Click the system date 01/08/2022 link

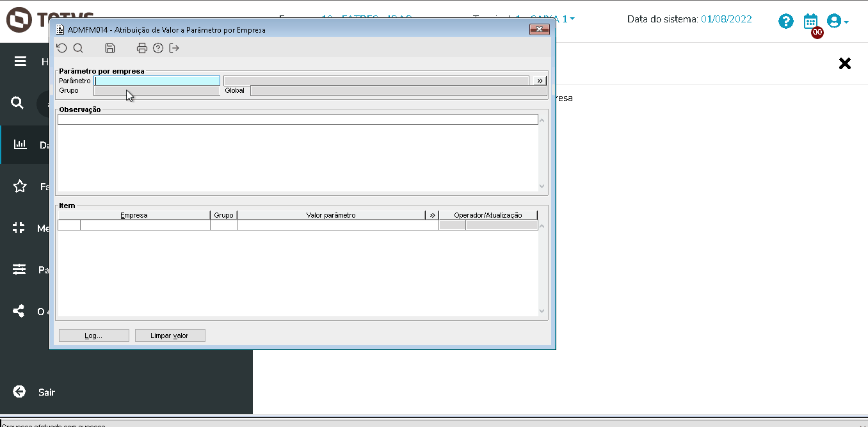(727, 19)
